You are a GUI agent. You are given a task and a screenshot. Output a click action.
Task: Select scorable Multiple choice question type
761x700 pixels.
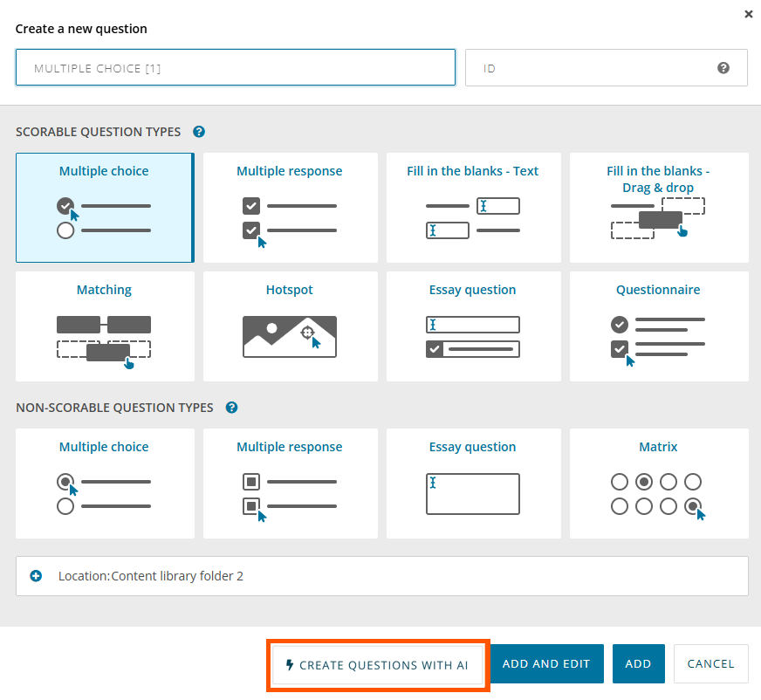pos(104,208)
